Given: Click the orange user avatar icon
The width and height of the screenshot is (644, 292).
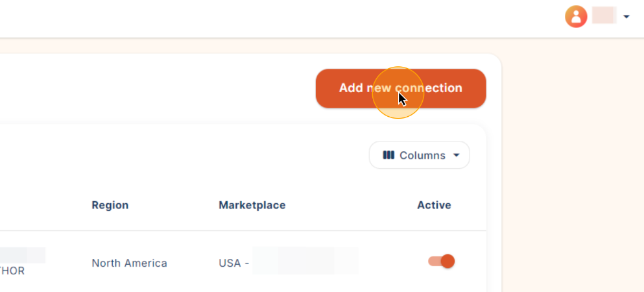Looking at the screenshot, I should (x=576, y=17).
